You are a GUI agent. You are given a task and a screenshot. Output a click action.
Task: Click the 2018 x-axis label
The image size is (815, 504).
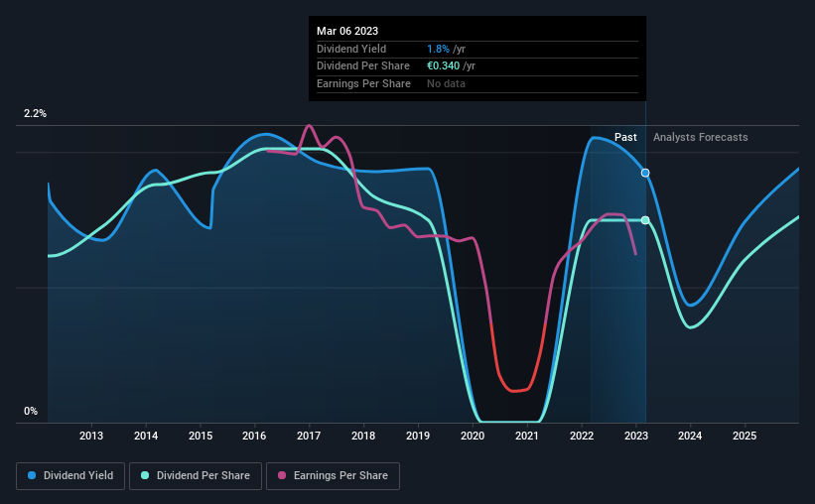363,436
